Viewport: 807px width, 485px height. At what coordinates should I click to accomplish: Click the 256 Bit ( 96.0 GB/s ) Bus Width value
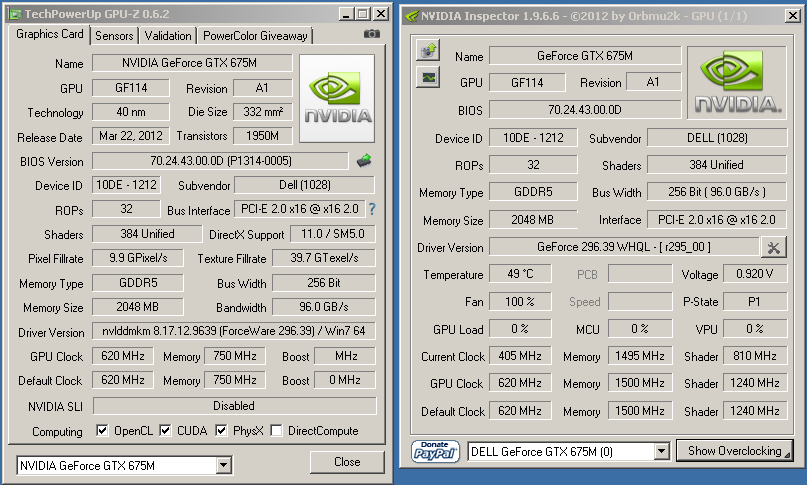717,192
